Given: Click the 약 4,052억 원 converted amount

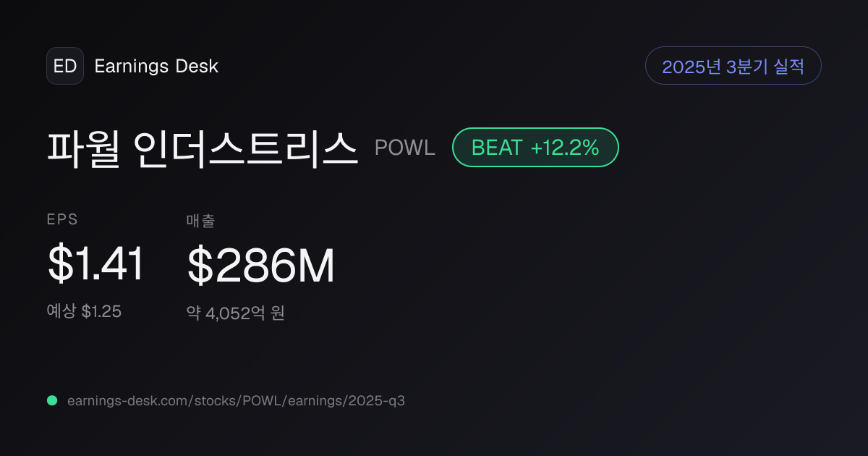Looking at the screenshot, I should [x=236, y=313].
